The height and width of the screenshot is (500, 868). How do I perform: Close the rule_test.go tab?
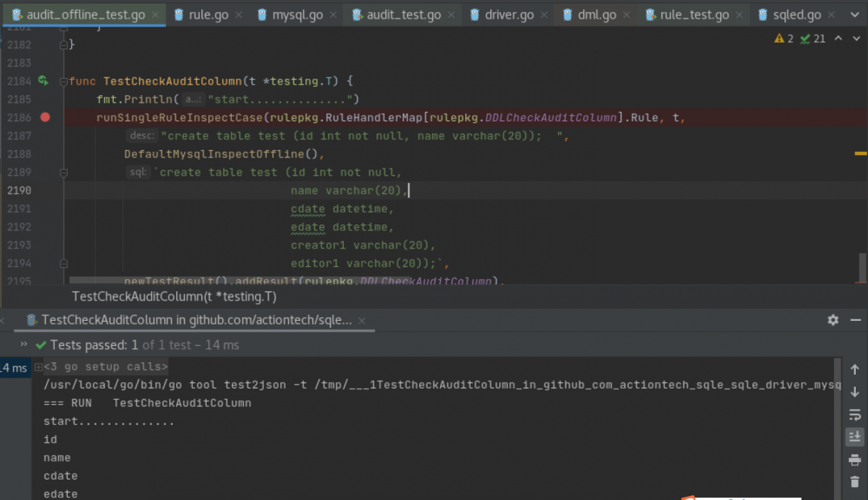coord(741,14)
